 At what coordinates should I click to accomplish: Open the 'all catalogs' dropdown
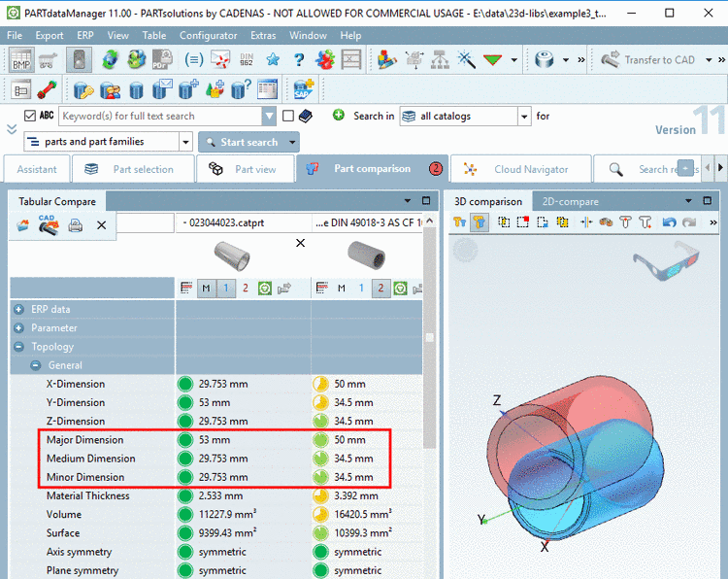[525, 117]
